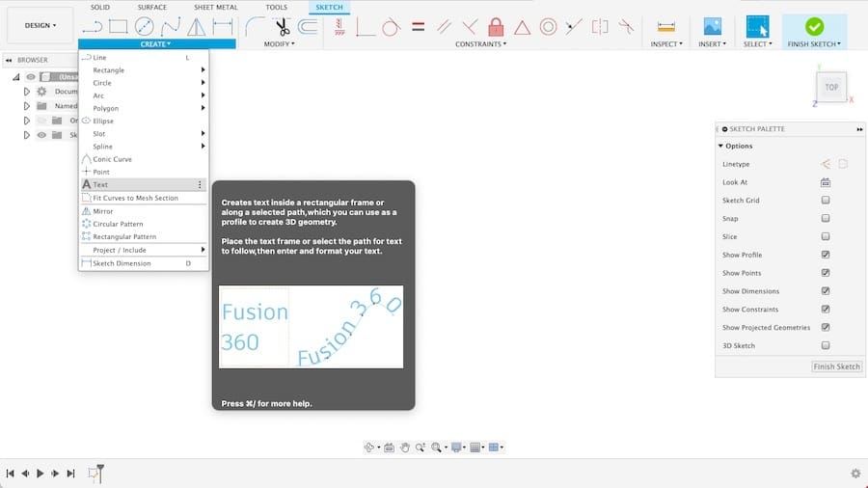Open the DESIGN workspace dropdown
This screenshot has height=488, width=868.
[40, 25]
